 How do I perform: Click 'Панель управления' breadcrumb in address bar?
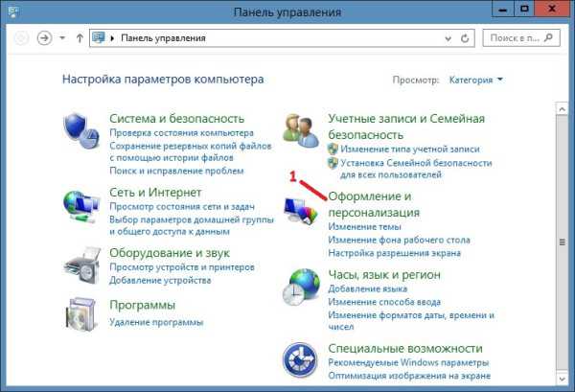(x=163, y=38)
